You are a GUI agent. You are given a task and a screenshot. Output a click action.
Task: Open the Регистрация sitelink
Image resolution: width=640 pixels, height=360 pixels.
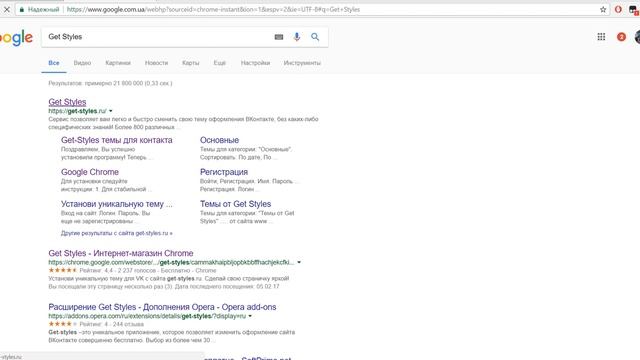(224, 172)
